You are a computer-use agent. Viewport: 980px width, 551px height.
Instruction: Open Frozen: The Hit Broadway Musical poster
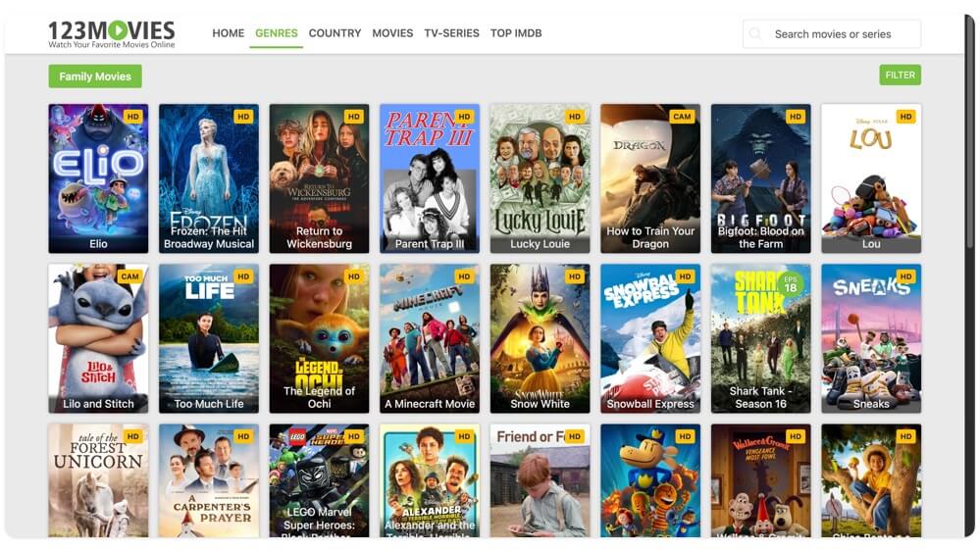point(209,178)
